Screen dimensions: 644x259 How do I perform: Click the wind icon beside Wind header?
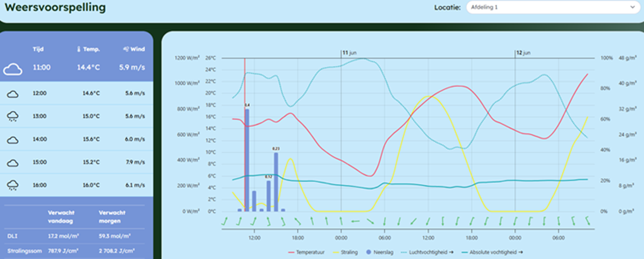click(126, 49)
